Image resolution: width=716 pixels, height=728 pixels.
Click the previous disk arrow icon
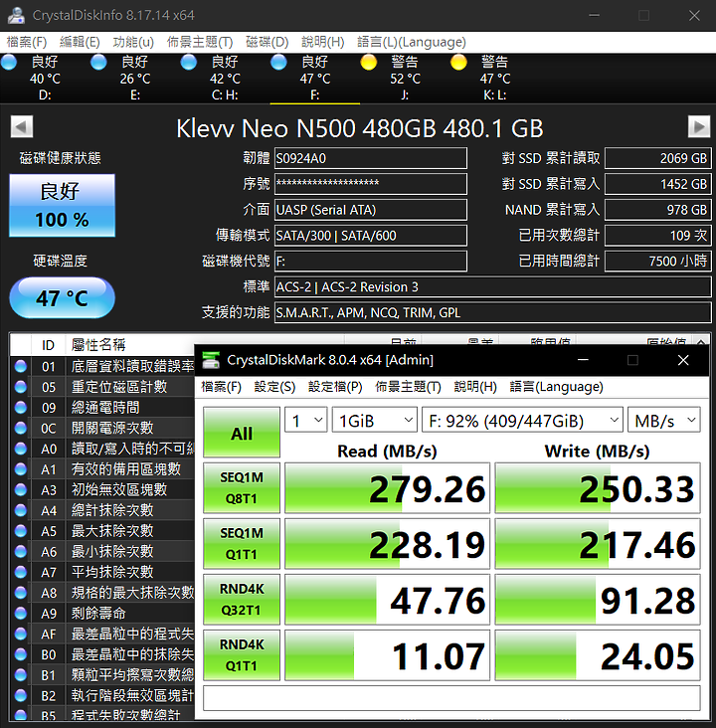21,126
